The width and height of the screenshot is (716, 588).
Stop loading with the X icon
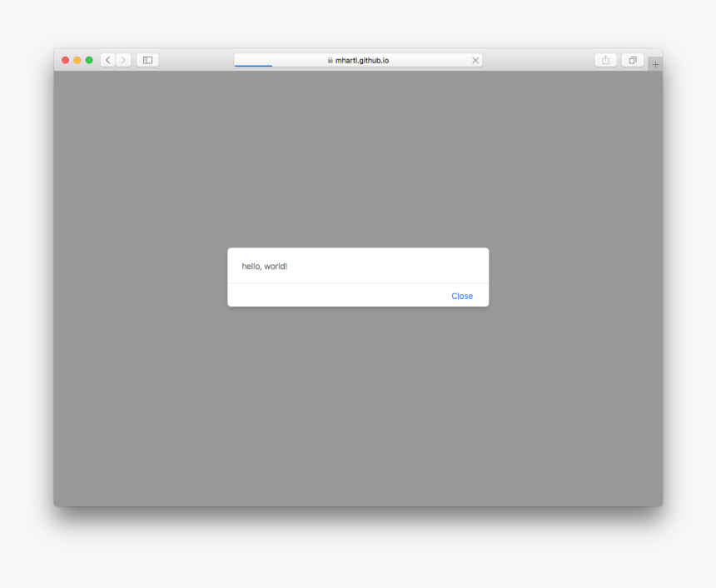tap(475, 59)
